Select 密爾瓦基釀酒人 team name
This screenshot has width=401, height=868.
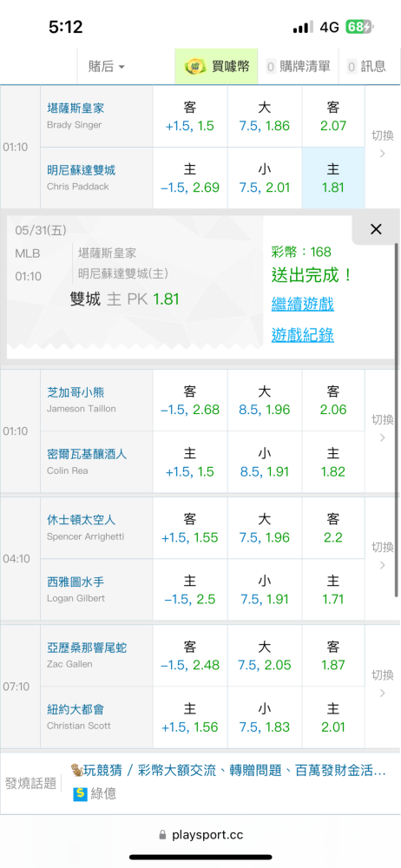(87, 455)
